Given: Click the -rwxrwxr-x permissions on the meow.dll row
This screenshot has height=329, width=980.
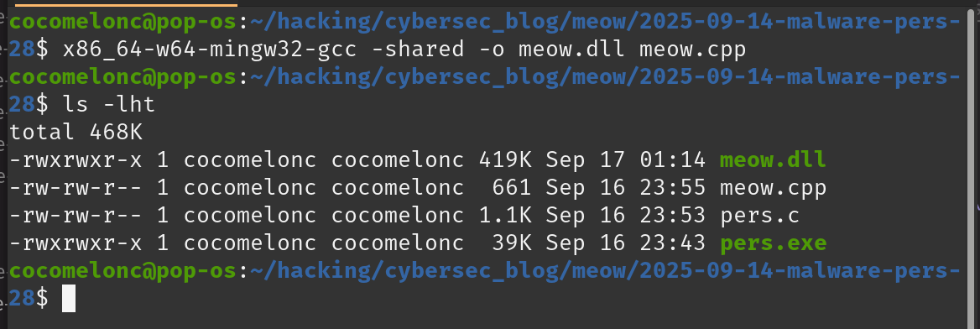Looking at the screenshot, I should 76,161.
